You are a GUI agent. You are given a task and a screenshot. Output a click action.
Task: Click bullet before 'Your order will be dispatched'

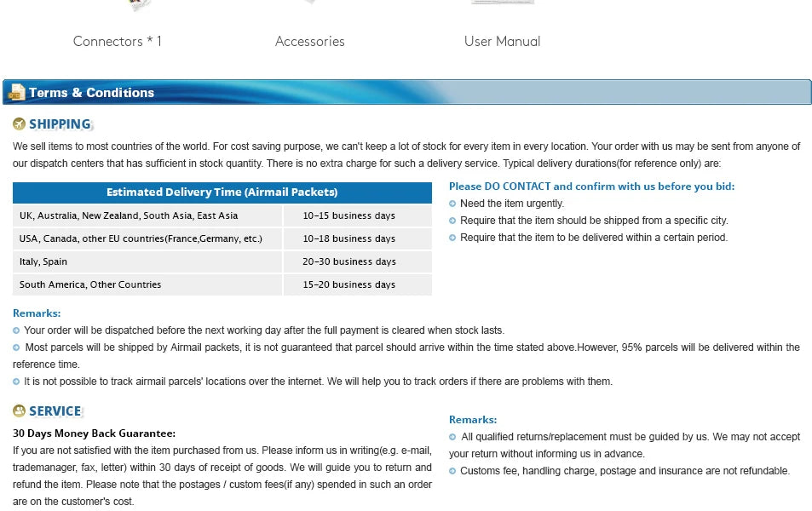pos(16,330)
